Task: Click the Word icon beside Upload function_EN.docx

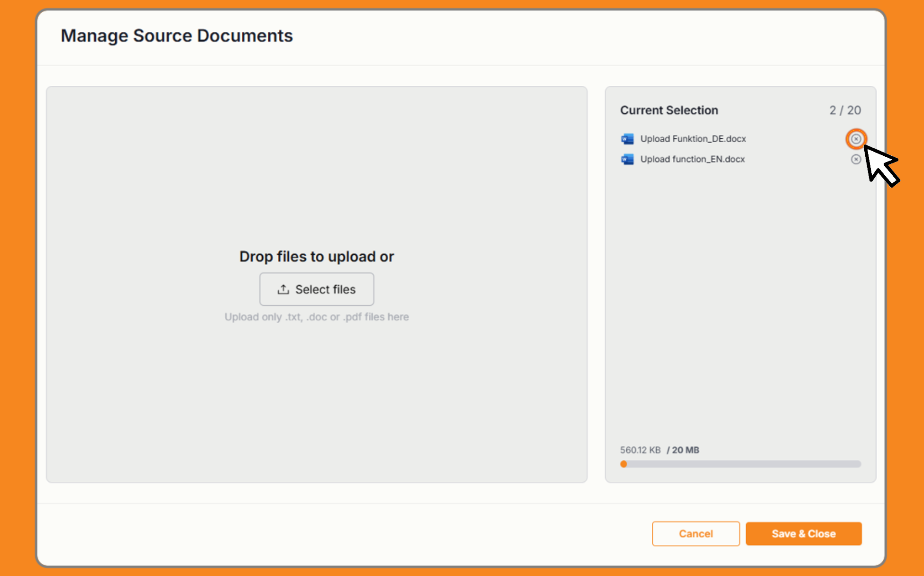Action: [x=627, y=159]
